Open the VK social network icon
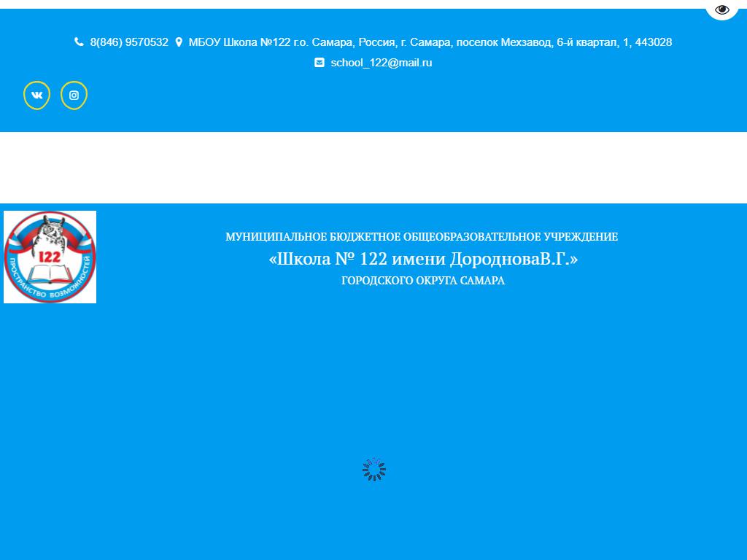Screen dimensions: 747x560 [x=36, y=96]
